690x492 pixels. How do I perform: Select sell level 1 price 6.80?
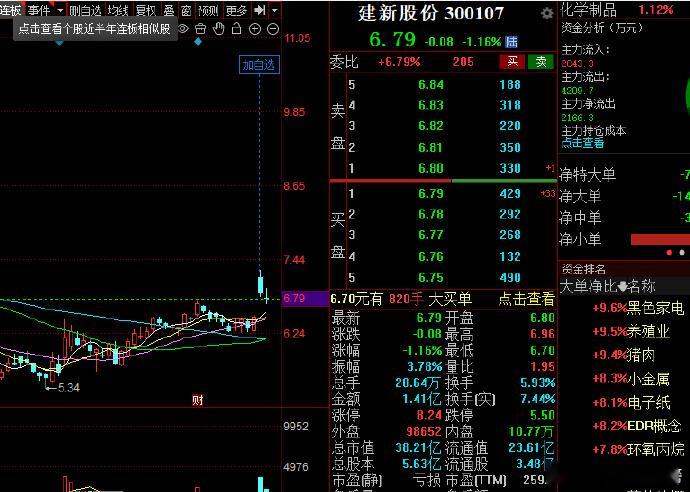431,168
